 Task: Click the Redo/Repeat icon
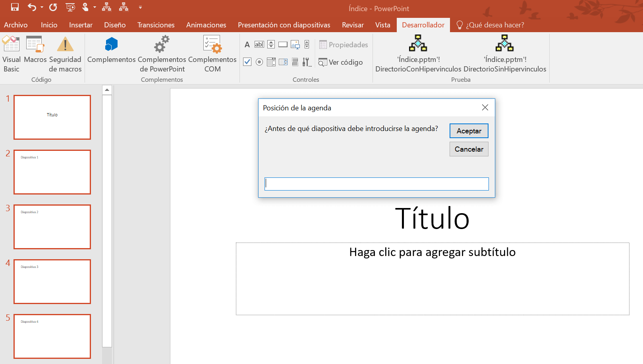(53, 7)
